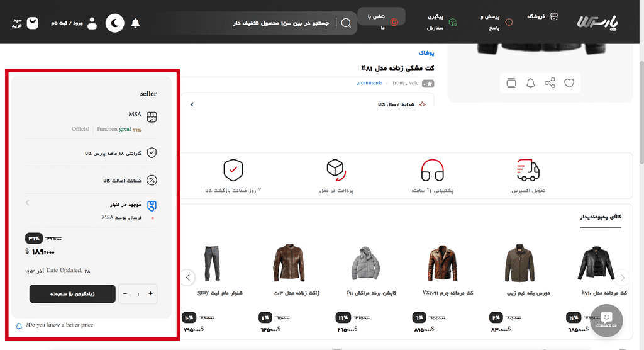Click the پرداخت در محل box icon
This screenshot has height=350, width=644.
coord(336,170)
